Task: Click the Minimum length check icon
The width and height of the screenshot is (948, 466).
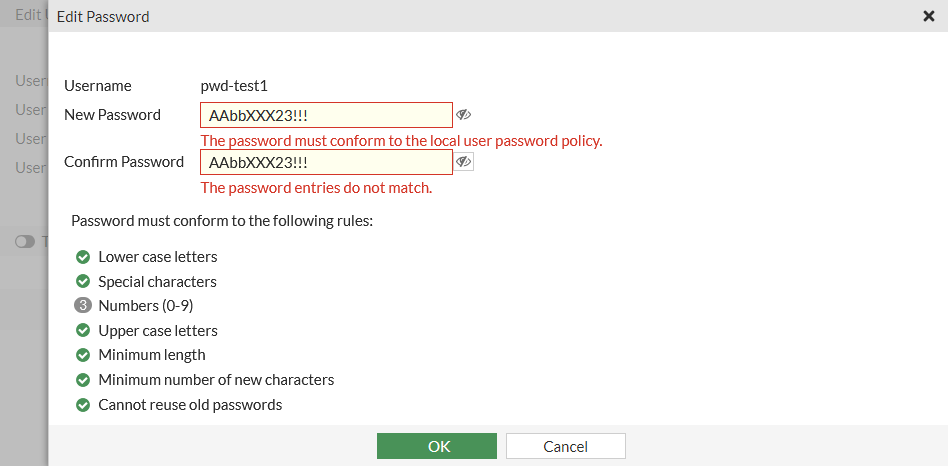Action: 84,355
